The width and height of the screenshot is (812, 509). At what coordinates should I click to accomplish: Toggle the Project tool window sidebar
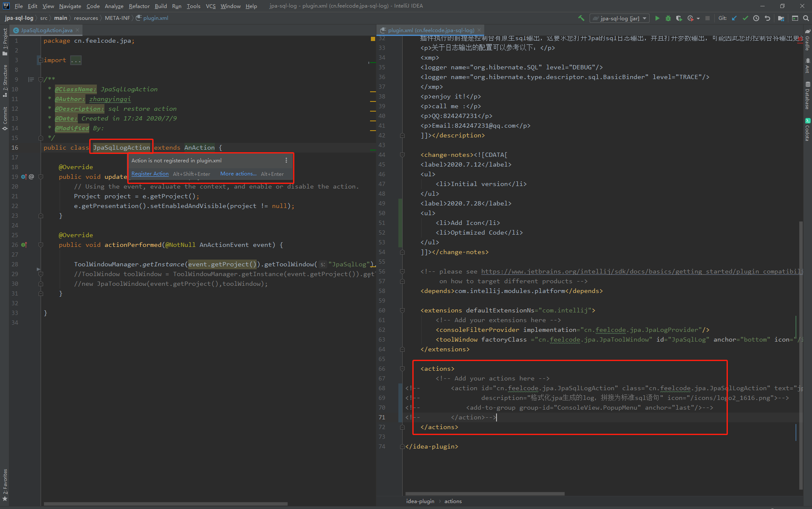click(x=5, y=41)
